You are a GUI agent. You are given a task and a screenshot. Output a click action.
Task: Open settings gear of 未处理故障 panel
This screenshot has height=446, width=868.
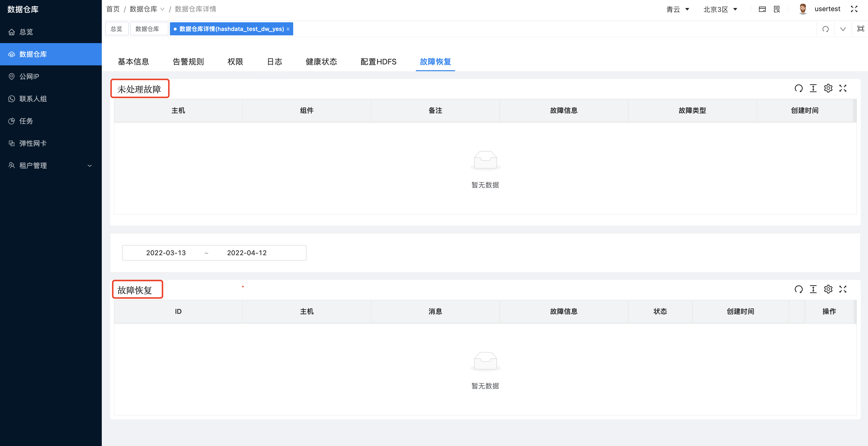(828, 88)
